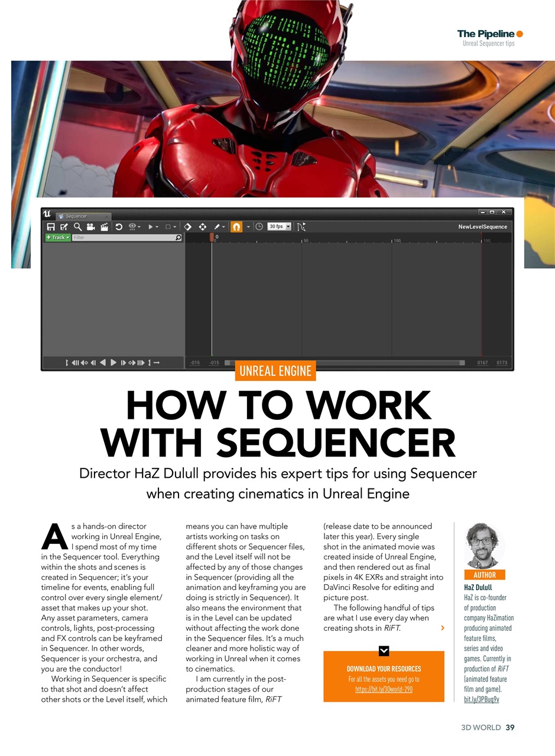
Task: Open the Render Movie clapperboard icon
Action: pos(103,226)
